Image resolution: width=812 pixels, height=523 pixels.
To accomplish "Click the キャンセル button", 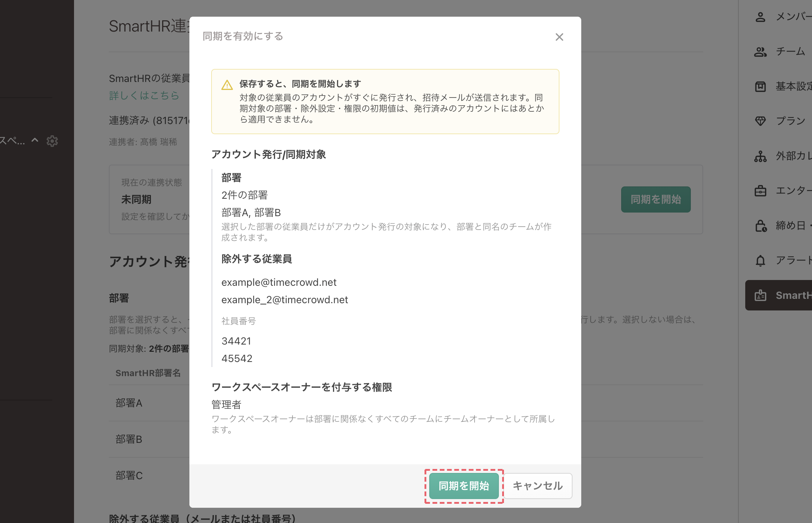I will [538, 486].
